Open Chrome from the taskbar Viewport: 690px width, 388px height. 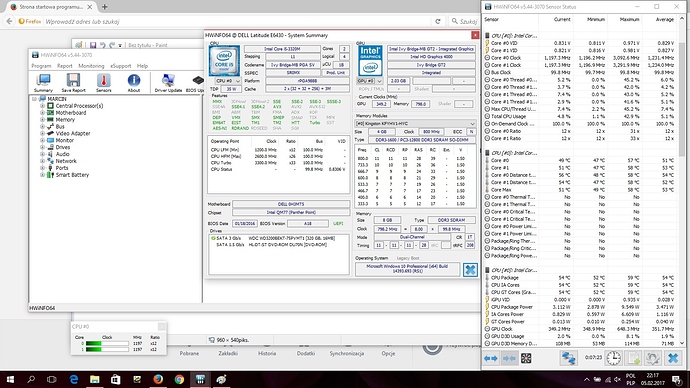179,379
